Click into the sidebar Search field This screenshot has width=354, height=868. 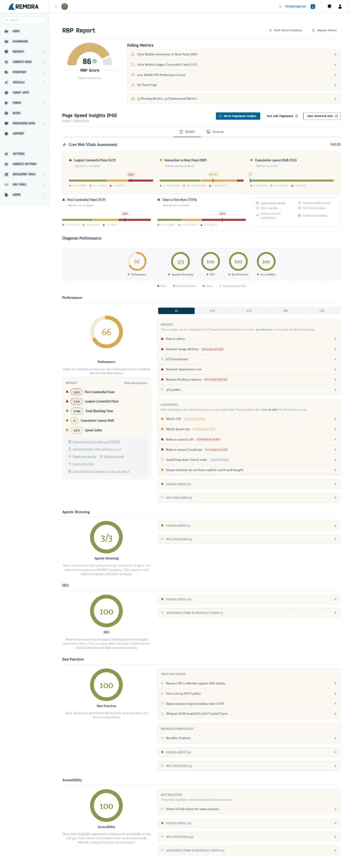pyautogui.click(x=24, y=20)
